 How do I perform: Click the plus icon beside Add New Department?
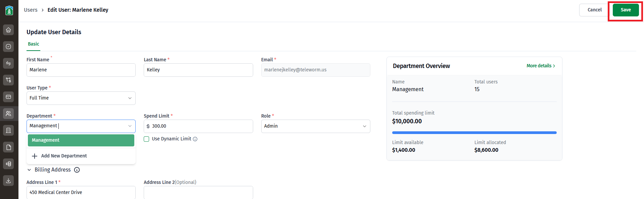35,156
